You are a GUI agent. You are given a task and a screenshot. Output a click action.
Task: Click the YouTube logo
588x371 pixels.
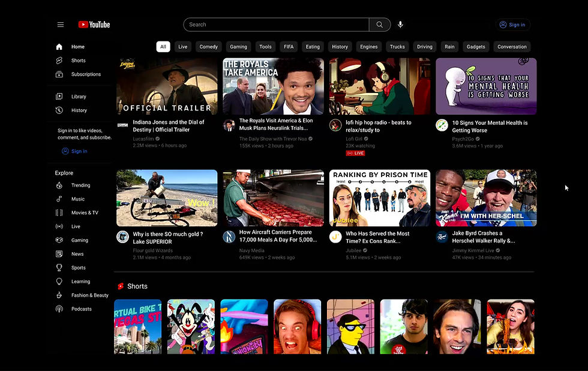pyautogui.click(x=94, y=25)
